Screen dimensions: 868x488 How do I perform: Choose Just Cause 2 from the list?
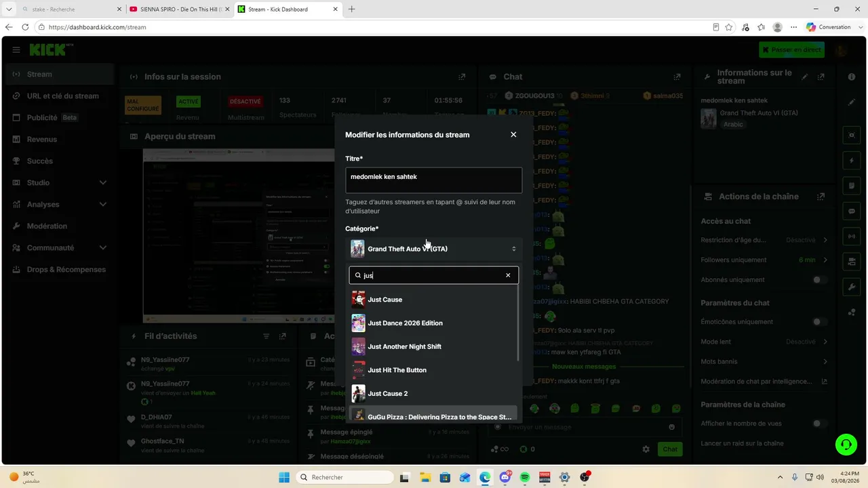click(x=433, y=393)
